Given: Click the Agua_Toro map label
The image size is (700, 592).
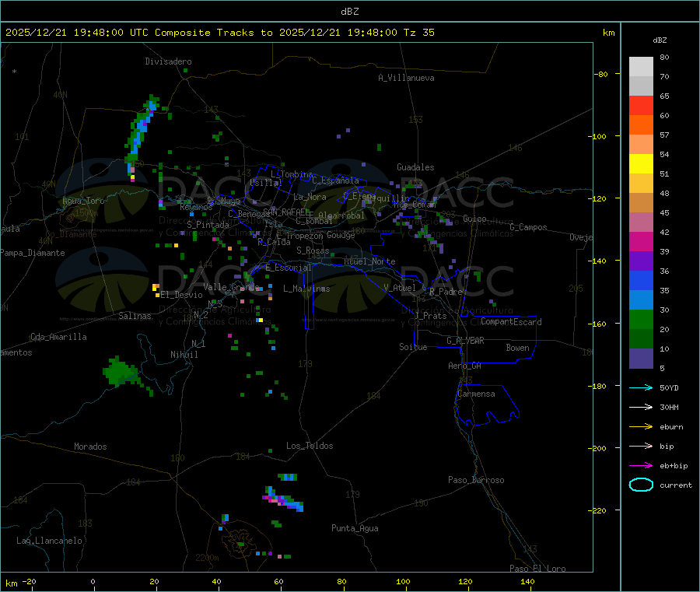Looking at the screenshot, I should [83, 201].
